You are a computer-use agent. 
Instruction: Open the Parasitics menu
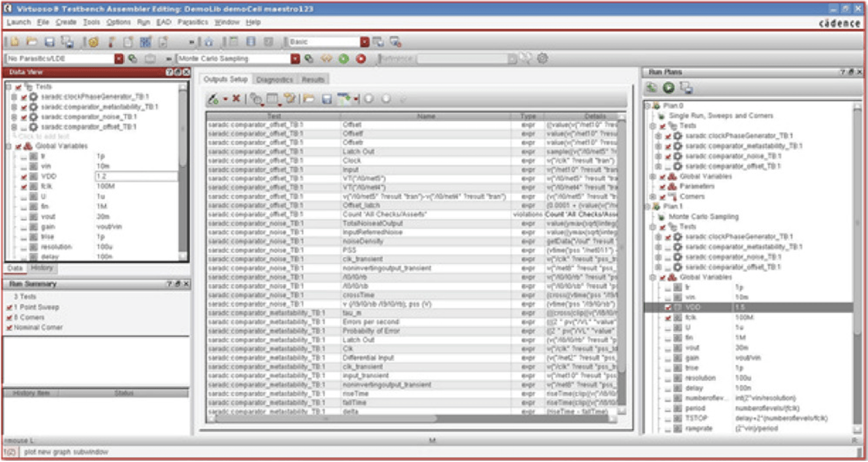[193, 22]
